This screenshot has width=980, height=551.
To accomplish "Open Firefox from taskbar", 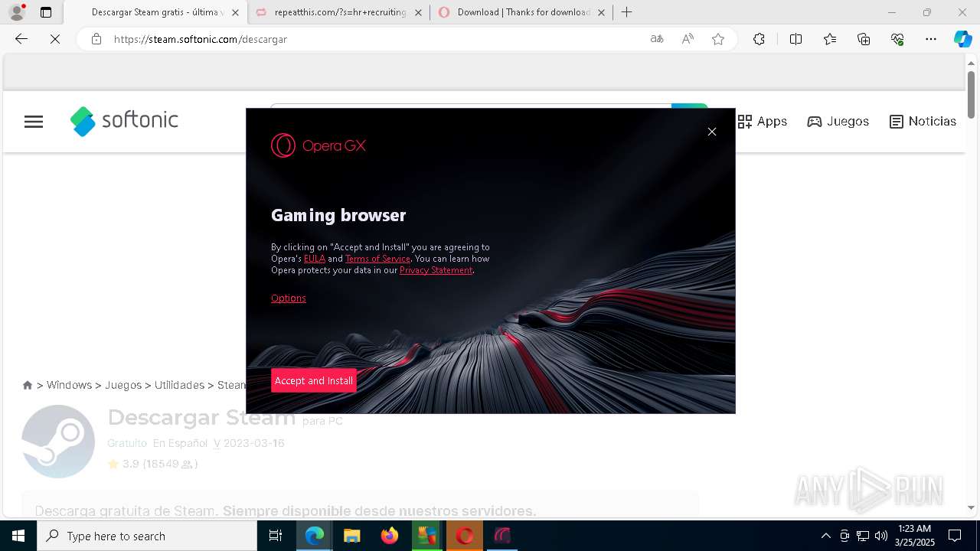I will point(389,536).
